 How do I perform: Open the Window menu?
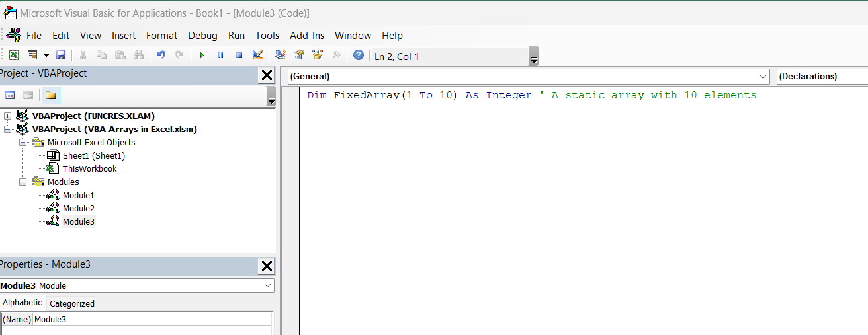[x=353, y=36]
